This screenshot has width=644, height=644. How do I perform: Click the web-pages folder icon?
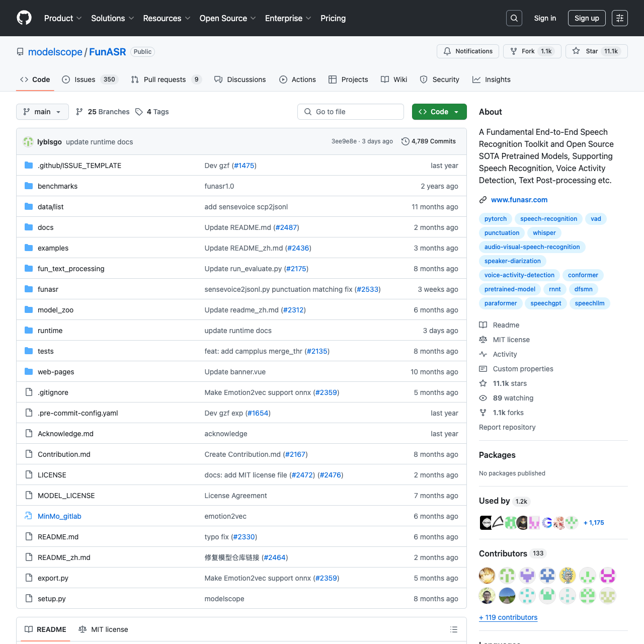click(29, 372)
